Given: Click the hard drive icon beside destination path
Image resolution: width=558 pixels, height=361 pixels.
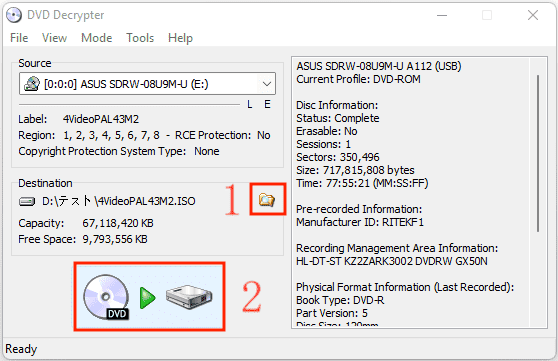Looking at the screenshot, I should [27, 202].
